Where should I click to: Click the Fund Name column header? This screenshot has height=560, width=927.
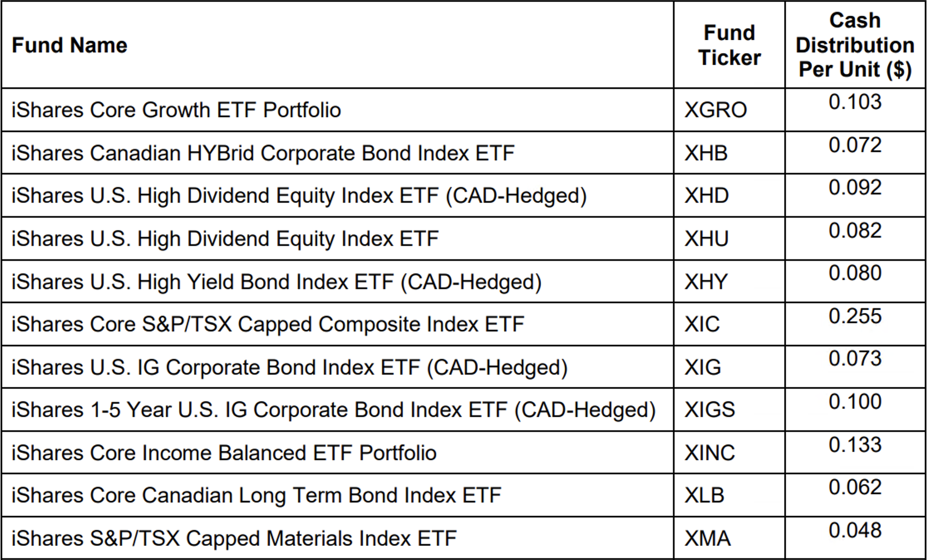[x=70, y=45]
